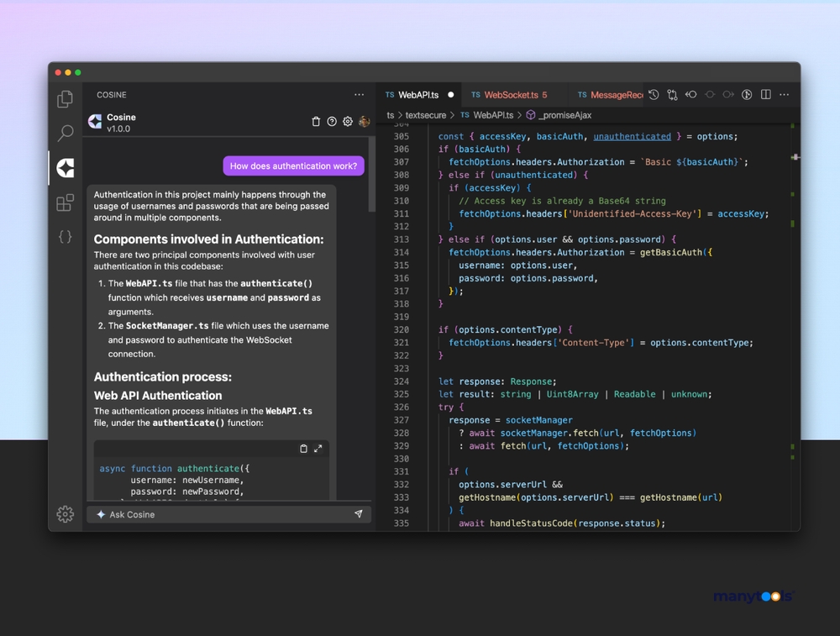Copy the authenticate code snippet

click(303, 449)
